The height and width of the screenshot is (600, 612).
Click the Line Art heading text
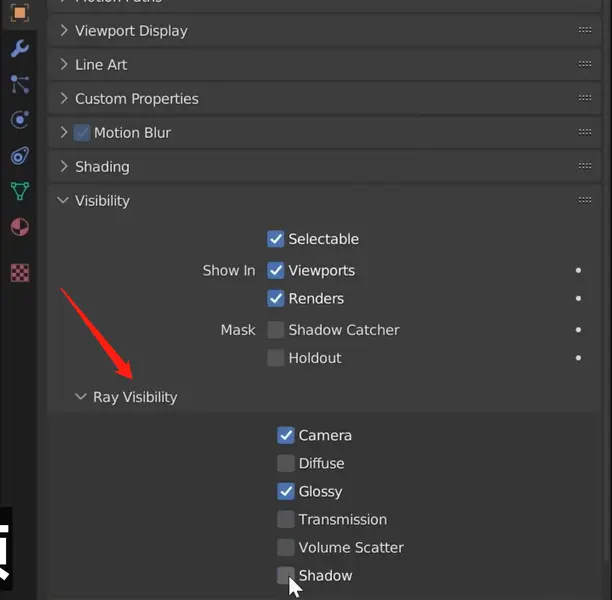click(x=101, y=65)
